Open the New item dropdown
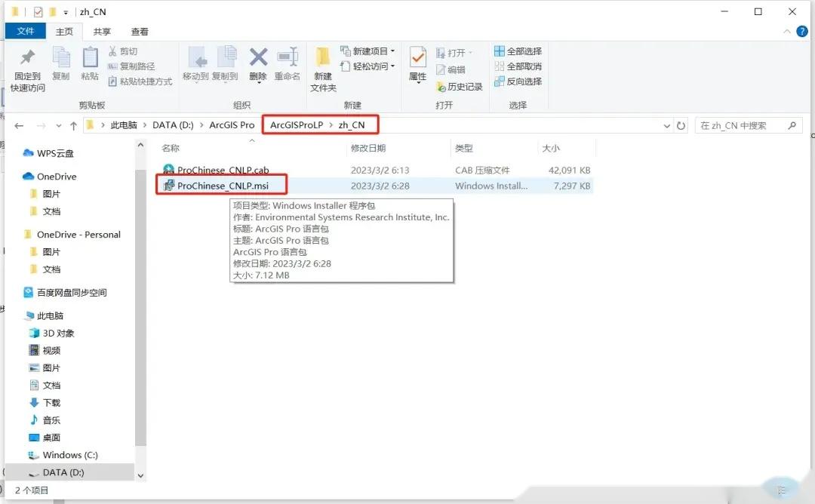Viewport: 815px width, 504px height. pyautogui.click(x=368, y=51)
